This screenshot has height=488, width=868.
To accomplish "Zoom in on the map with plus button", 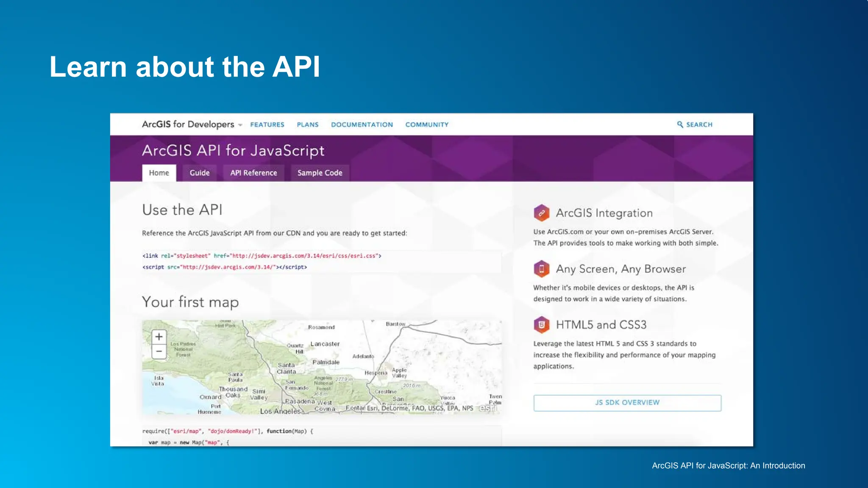I will click(x=159, y=337).
